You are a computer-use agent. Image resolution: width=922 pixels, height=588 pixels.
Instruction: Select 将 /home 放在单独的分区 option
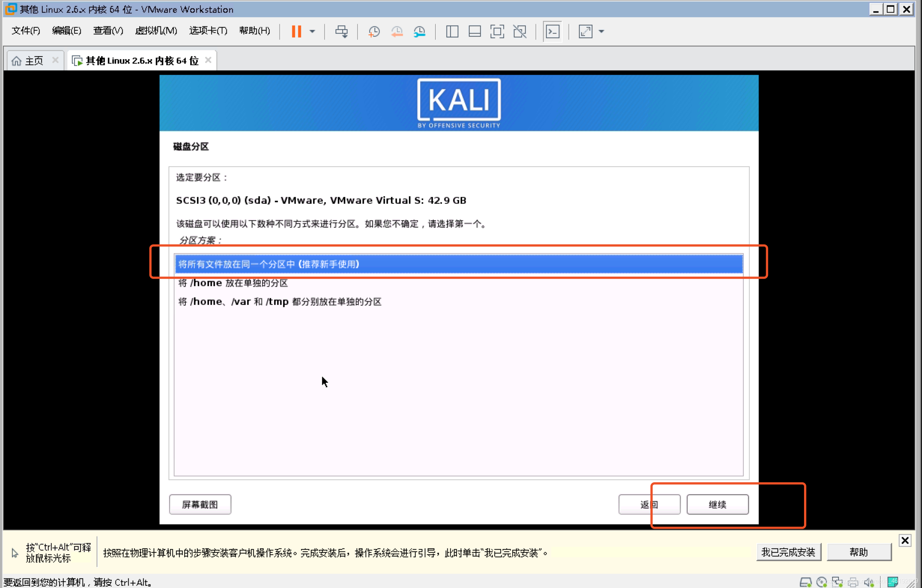point(233,283)
